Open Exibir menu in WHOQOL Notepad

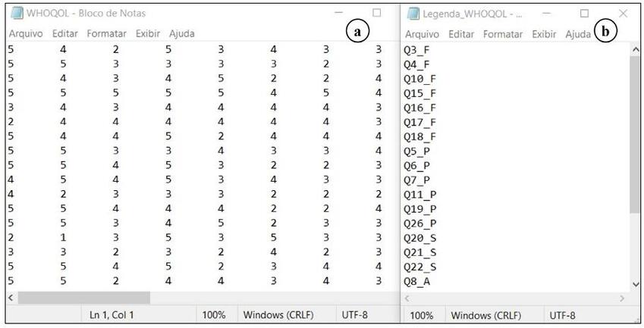[x=148, y=33]
